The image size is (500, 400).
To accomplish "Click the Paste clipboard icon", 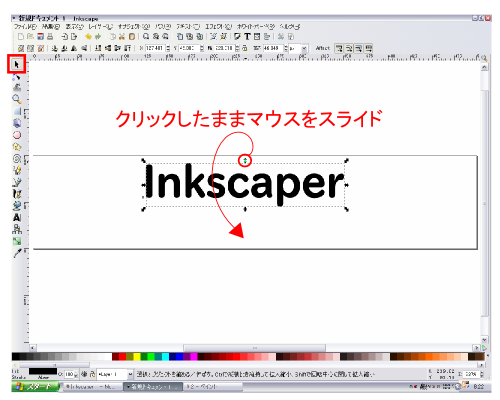I will [132, 37].
